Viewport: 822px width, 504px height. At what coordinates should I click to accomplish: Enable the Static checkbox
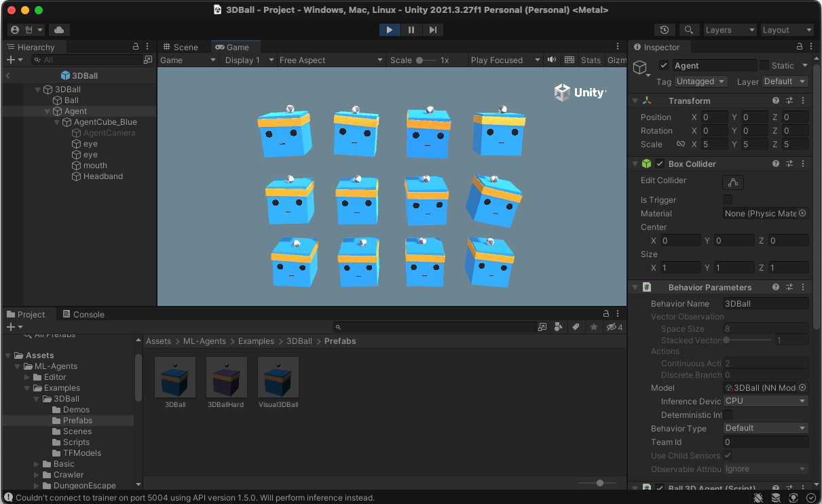tap(764, 66)
